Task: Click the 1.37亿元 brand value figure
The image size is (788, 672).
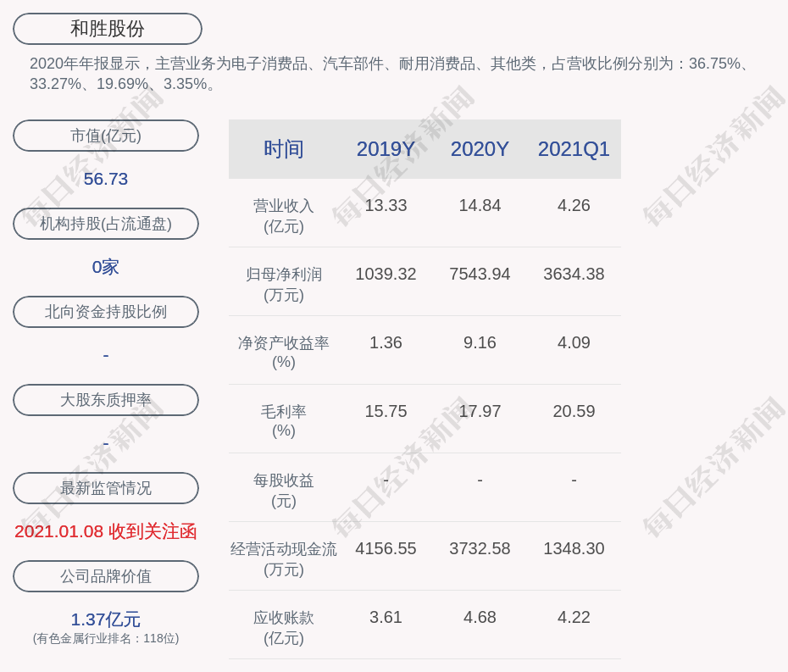Action: tap(106, 619)
